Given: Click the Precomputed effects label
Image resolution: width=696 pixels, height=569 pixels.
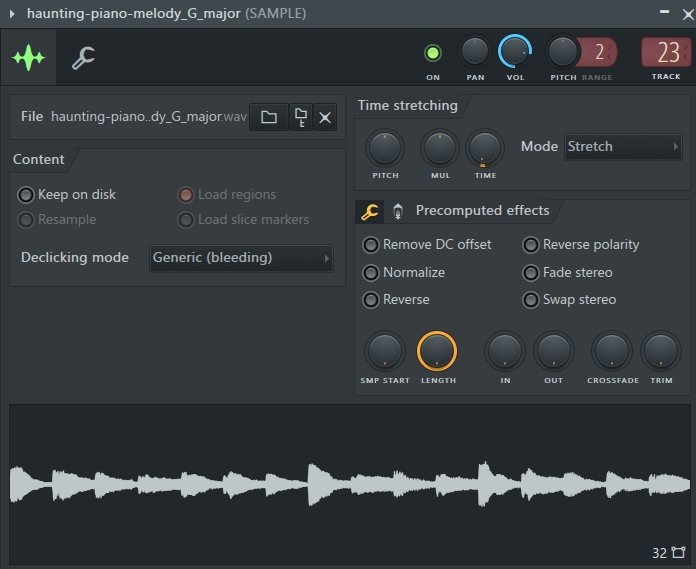Looking at the screenshot, I should point(482,210).
